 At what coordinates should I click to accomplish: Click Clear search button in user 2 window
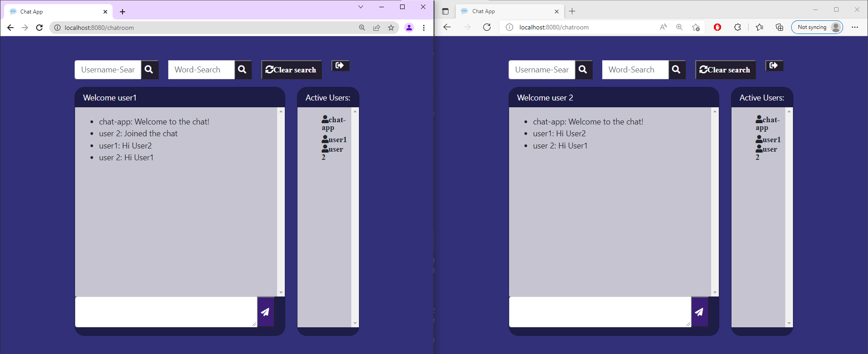point(726,70)
